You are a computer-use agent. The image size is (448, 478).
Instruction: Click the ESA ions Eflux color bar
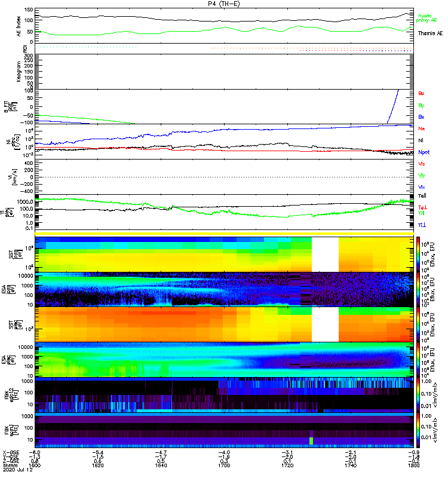pos(418,289)
